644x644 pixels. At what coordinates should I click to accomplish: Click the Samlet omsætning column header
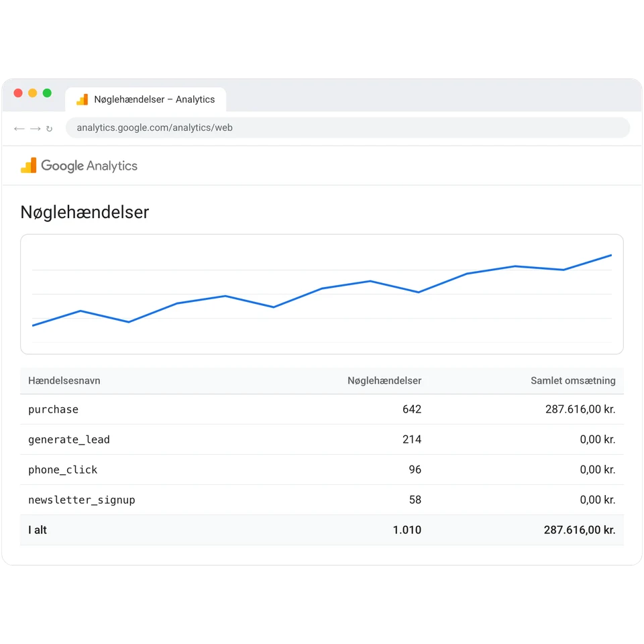click(573, 381)
